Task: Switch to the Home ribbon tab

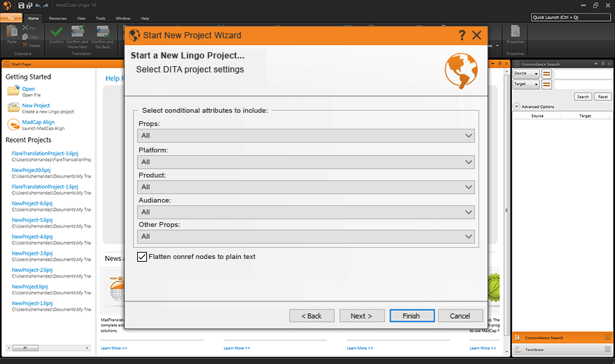Action: 33,18
